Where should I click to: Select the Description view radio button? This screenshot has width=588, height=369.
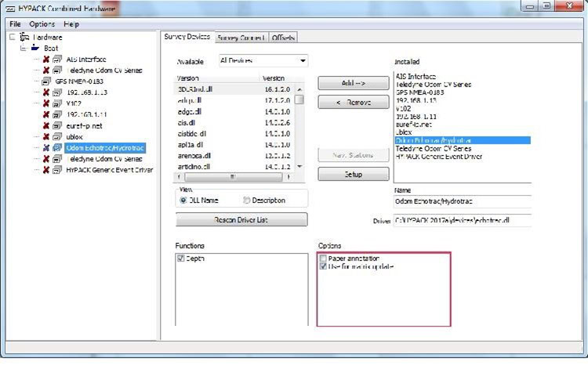[246, 200]
